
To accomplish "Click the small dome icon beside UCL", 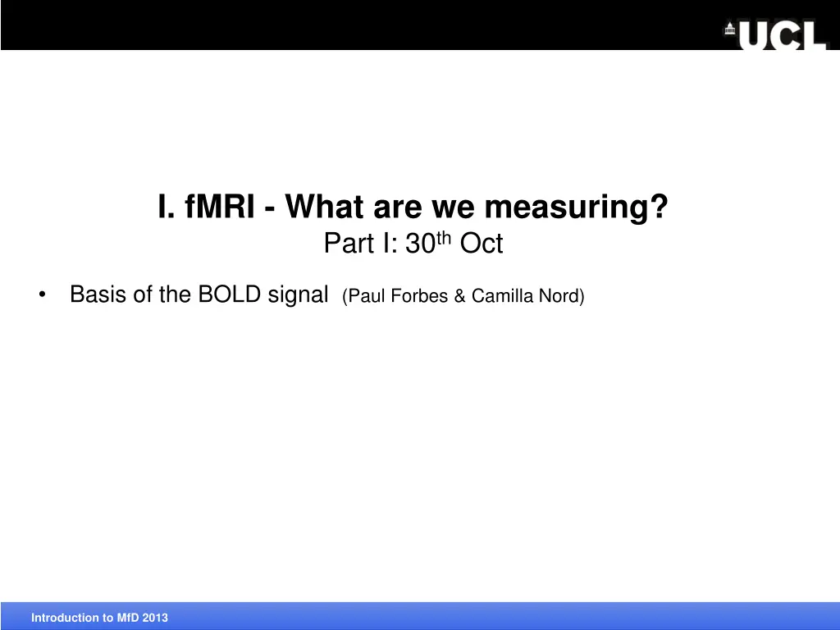I will click(x=729, y=30).
